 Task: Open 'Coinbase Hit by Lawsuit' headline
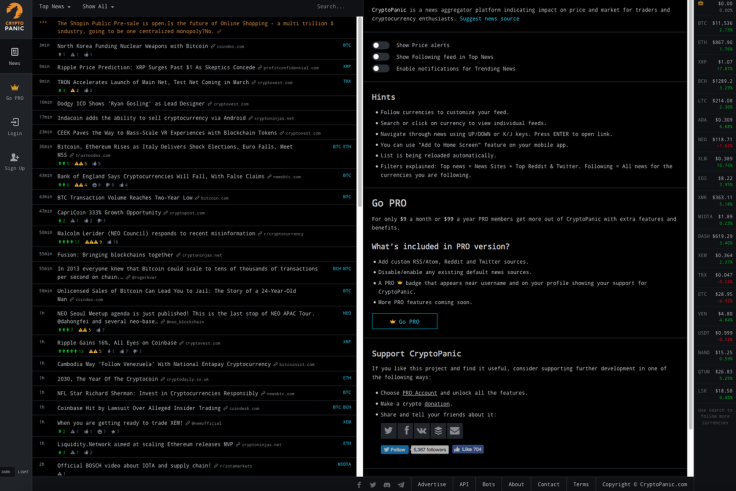[138, 408]
